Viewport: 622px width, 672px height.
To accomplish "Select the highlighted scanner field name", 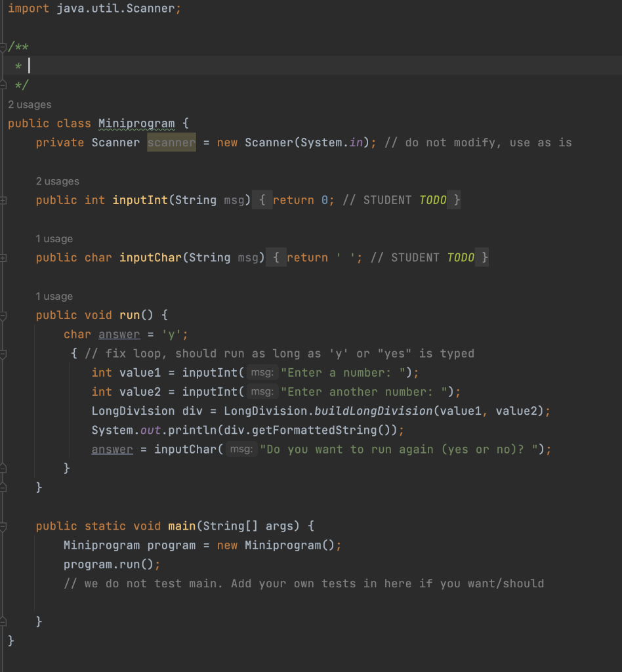I will pos(171,142).
